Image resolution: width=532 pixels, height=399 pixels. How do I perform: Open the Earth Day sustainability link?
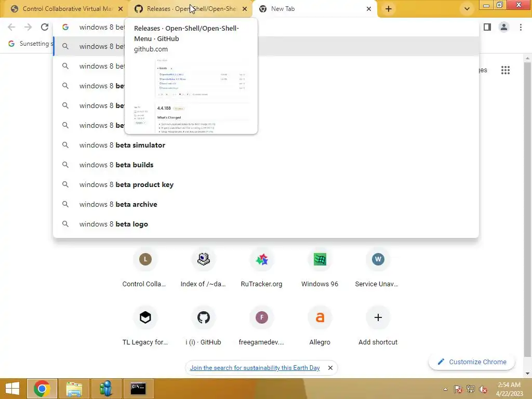coord(255,368)
